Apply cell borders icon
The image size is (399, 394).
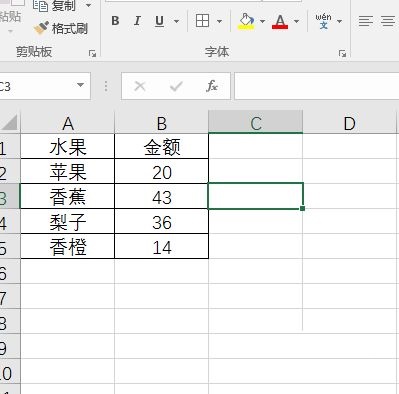point(202,21)
